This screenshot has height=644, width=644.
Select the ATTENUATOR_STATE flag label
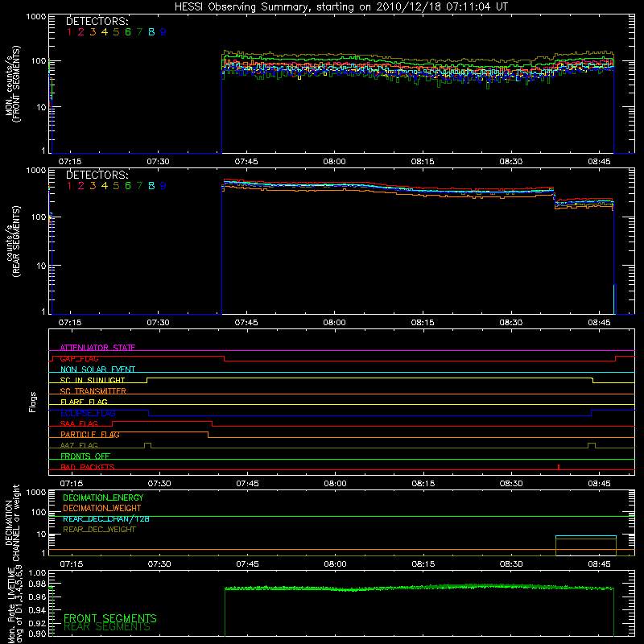[x=97, y=348]
